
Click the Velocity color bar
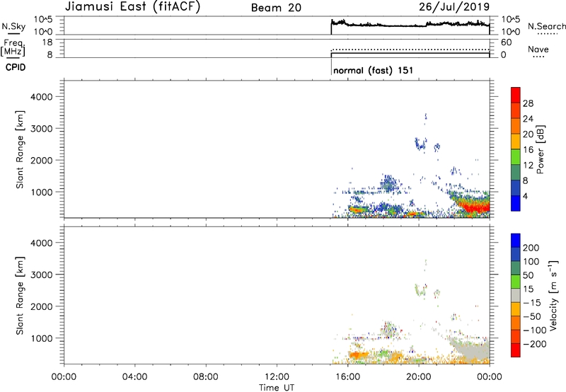(516, 295)
